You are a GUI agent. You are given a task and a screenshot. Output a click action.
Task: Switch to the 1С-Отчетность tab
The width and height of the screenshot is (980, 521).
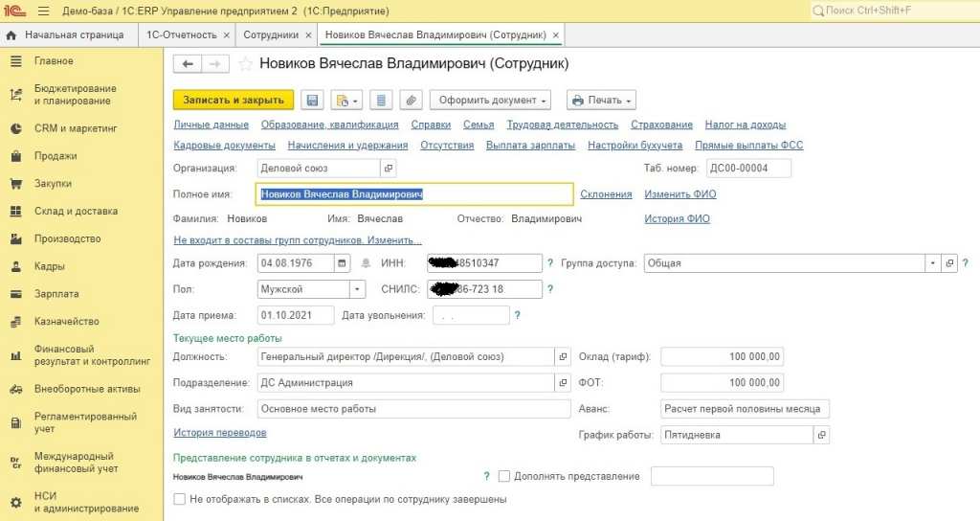181,35
